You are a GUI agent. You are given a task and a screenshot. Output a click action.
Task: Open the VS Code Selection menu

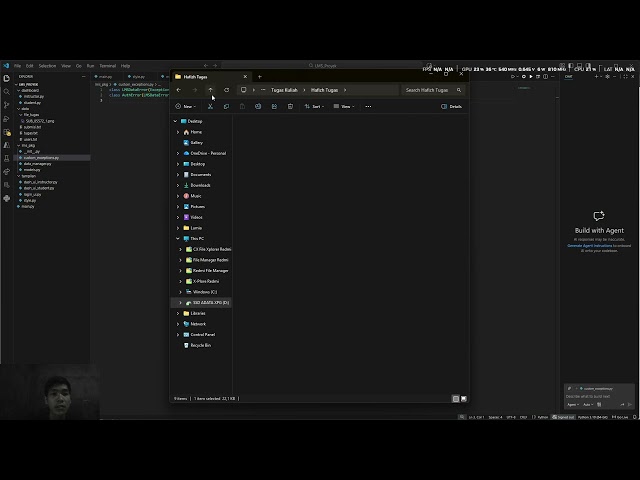[47, 66]
